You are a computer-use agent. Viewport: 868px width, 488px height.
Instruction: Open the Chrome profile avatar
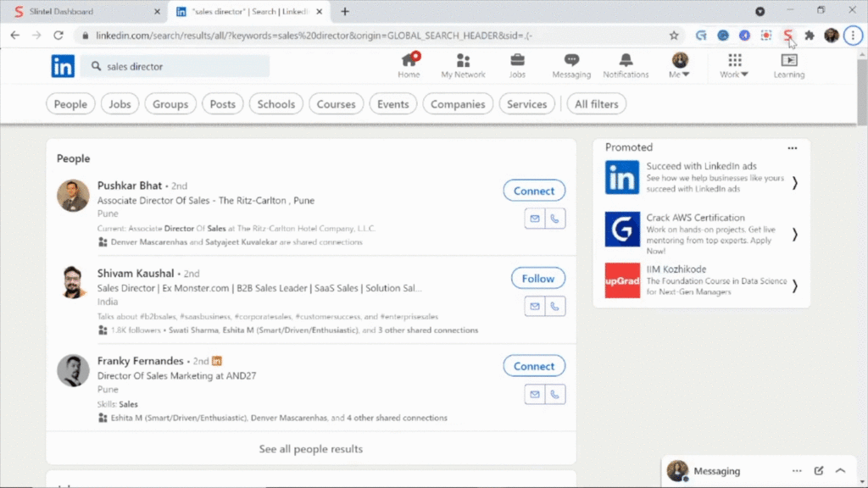coord(832,36)
